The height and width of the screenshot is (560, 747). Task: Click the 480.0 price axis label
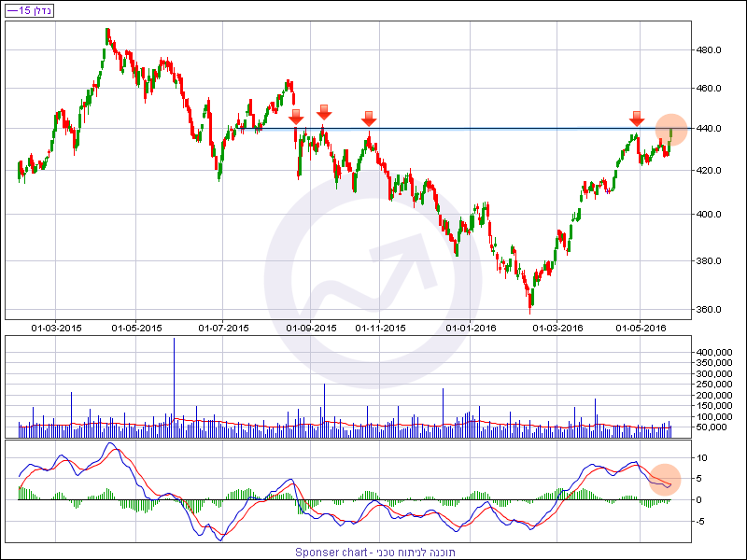coord(711,49)
